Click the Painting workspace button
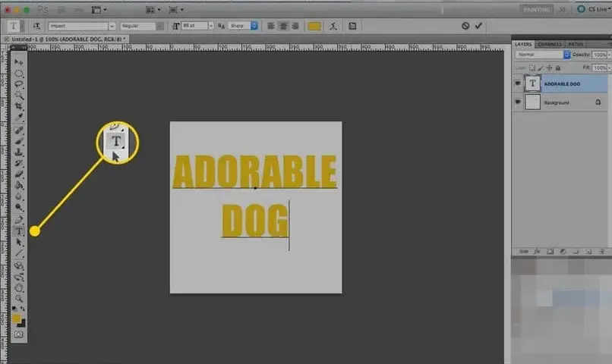This screenshot has height=364, width=612. pos(536,10)
